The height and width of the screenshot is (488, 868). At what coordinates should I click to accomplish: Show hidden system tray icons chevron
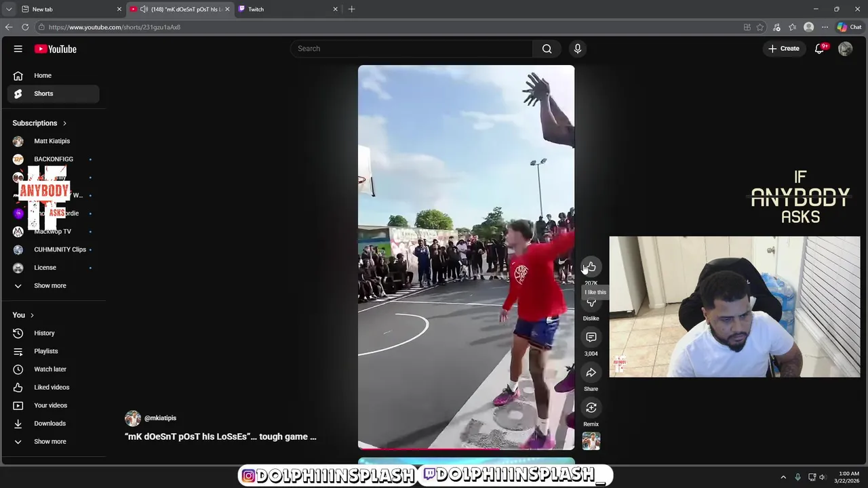click(x=783, y=477)
